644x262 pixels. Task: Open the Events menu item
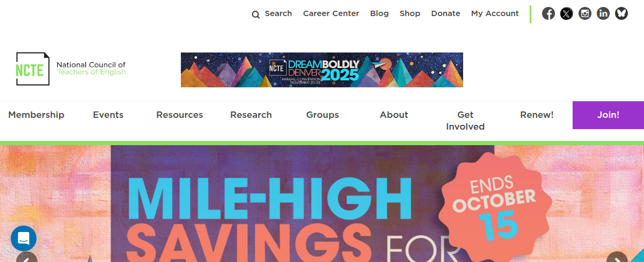(x=108, y=115)
